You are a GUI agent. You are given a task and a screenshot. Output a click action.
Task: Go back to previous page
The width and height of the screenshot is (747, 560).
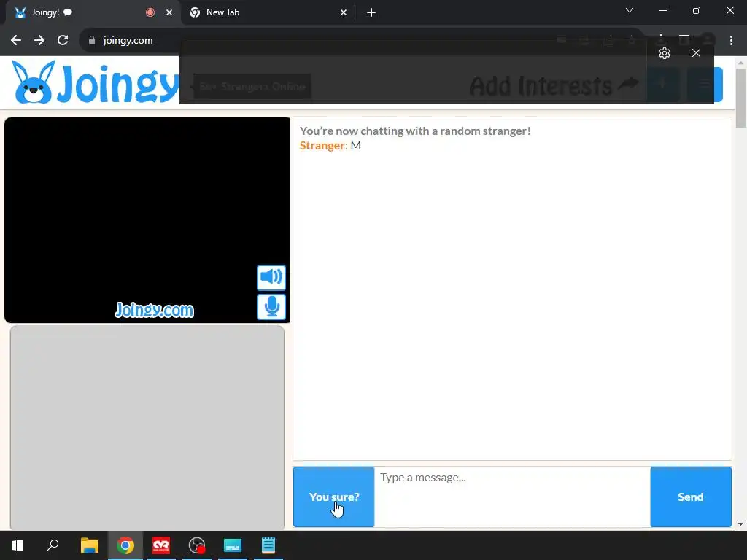(16, 41)
